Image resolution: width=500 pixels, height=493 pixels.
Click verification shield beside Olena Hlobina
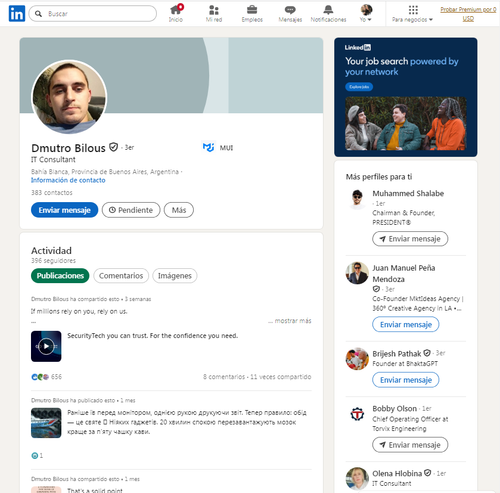(x=428, y=473)
